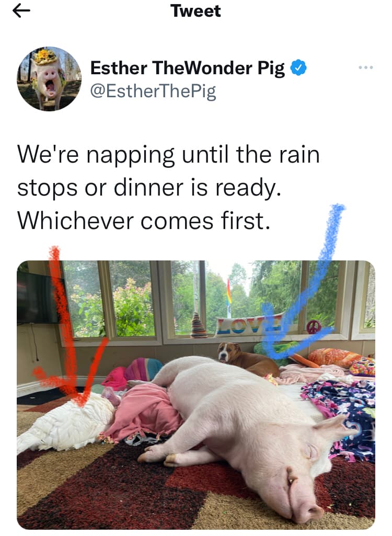Image resolution: width=392 pixels, height=536 pixels.
Task: Click the pink peace sign decoration
Action: pos(314,327)
